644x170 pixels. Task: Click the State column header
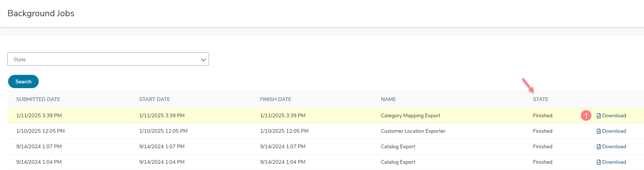click(540, 99)
